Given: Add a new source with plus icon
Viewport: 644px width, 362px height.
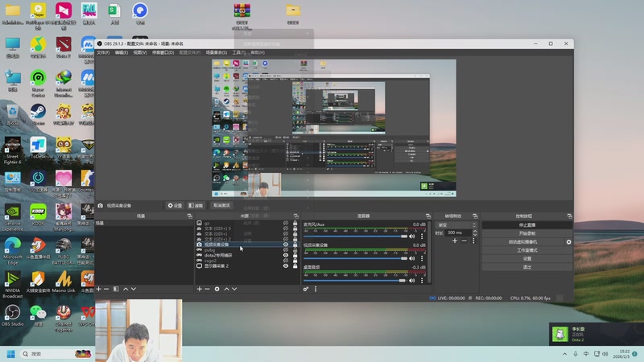Looking at the screenshot, I should click(199, 289).
